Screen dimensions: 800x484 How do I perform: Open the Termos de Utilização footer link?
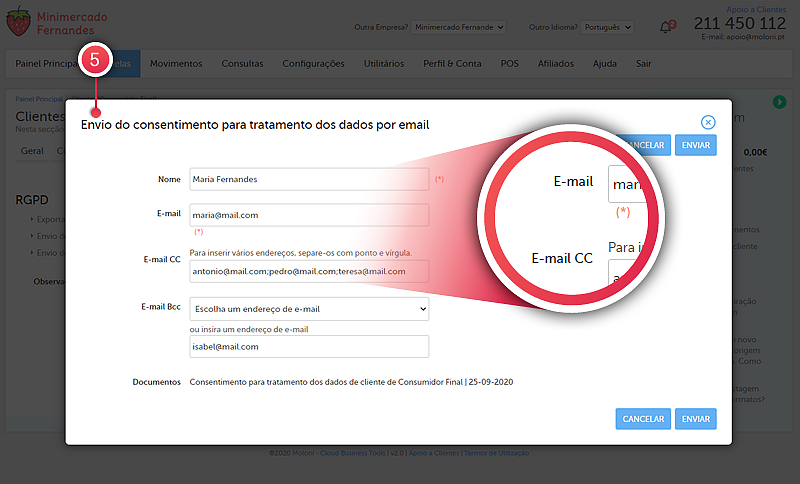coord(497,453)
